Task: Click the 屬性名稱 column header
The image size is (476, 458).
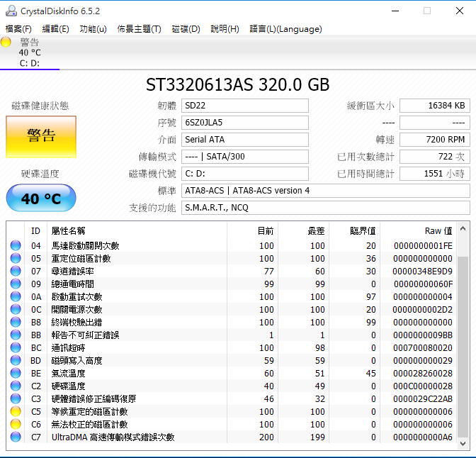Action: coord(137,231)
